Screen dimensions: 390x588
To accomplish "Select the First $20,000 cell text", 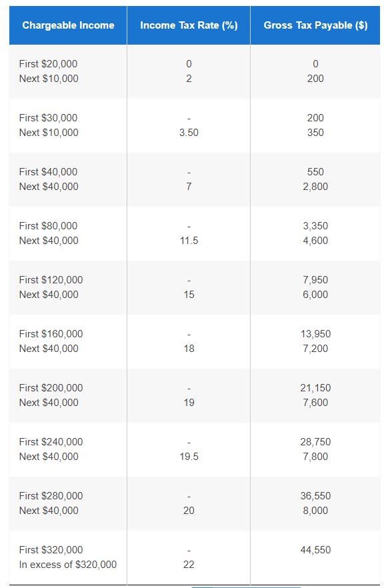I will click(x=48, y=64).
